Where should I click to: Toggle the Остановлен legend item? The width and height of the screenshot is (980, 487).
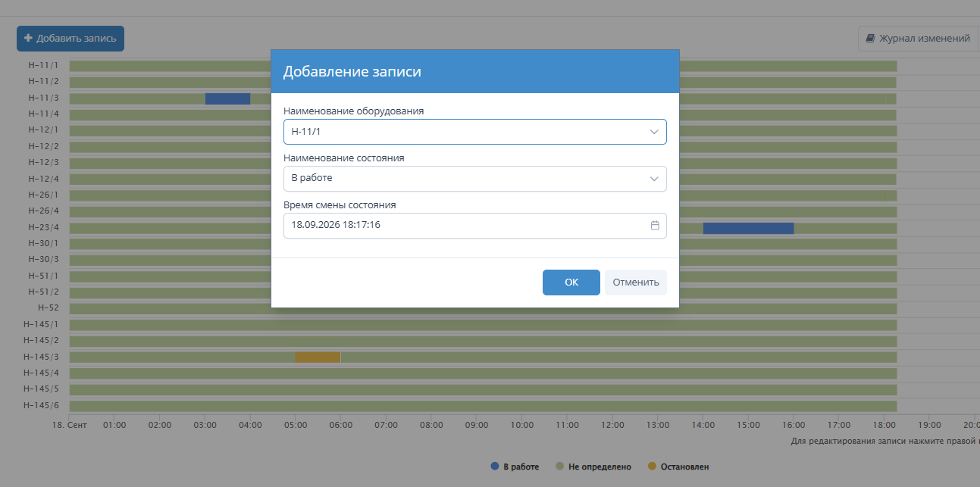(678, 467)
